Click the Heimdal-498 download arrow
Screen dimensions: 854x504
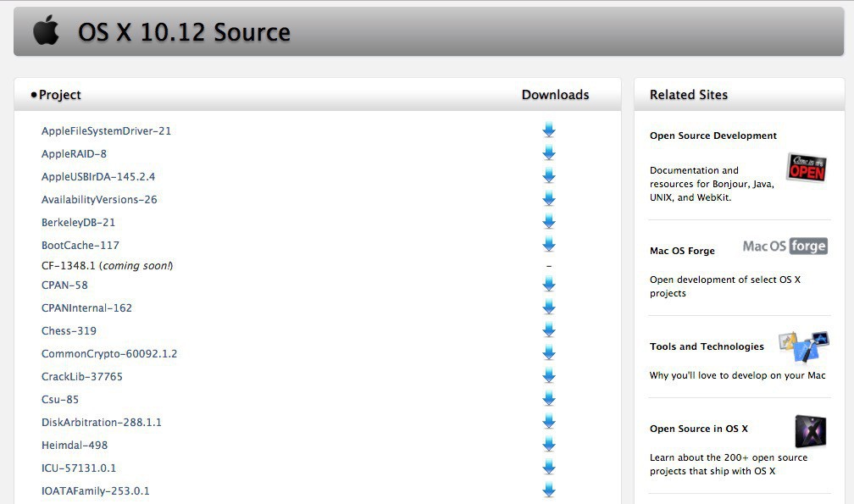click(549, 445)
